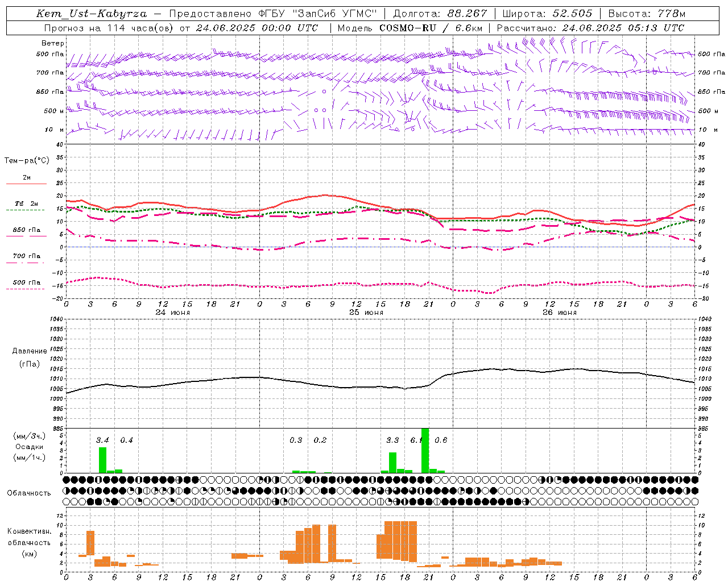Select the 'Широта: 52.505' header value

pyautogui.click(x=547, y=14)
